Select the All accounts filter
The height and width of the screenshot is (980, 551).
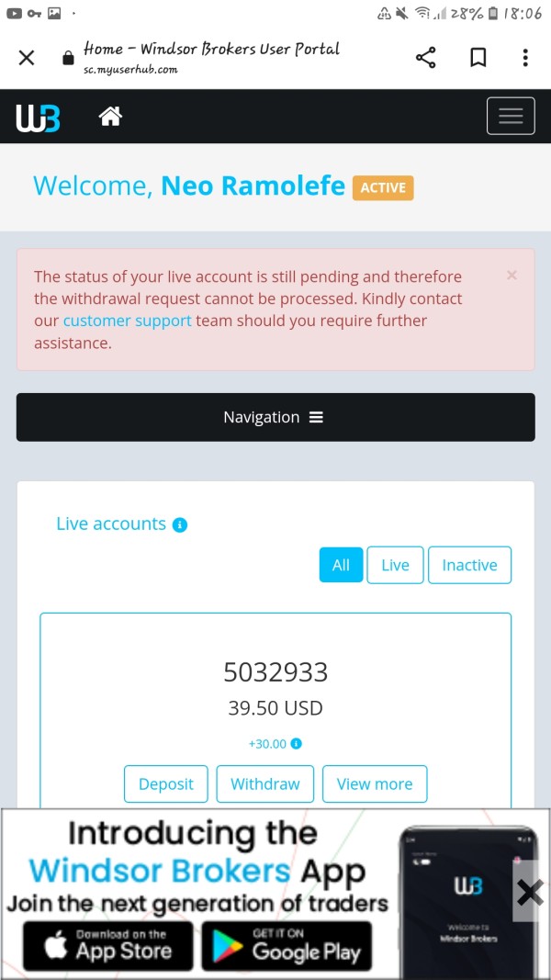point(341,565)
